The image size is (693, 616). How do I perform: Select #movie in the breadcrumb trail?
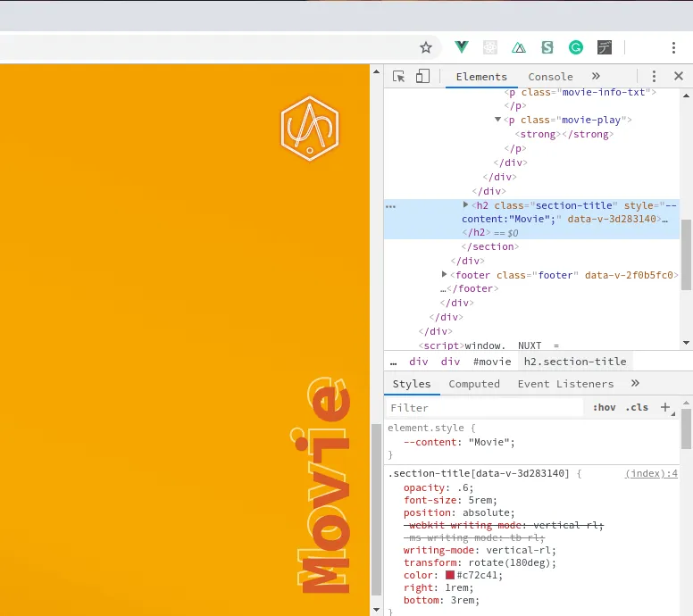coord(492,362)
